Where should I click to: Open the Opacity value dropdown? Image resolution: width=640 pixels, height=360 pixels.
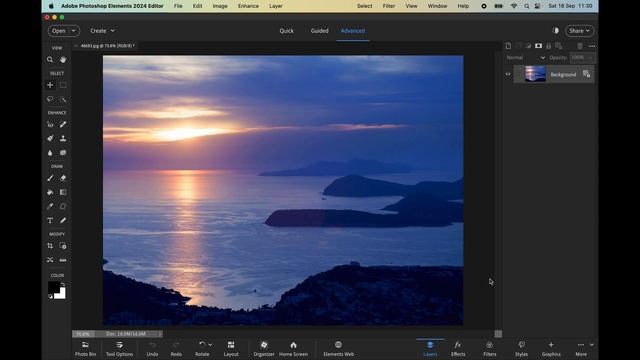point(591,58)
